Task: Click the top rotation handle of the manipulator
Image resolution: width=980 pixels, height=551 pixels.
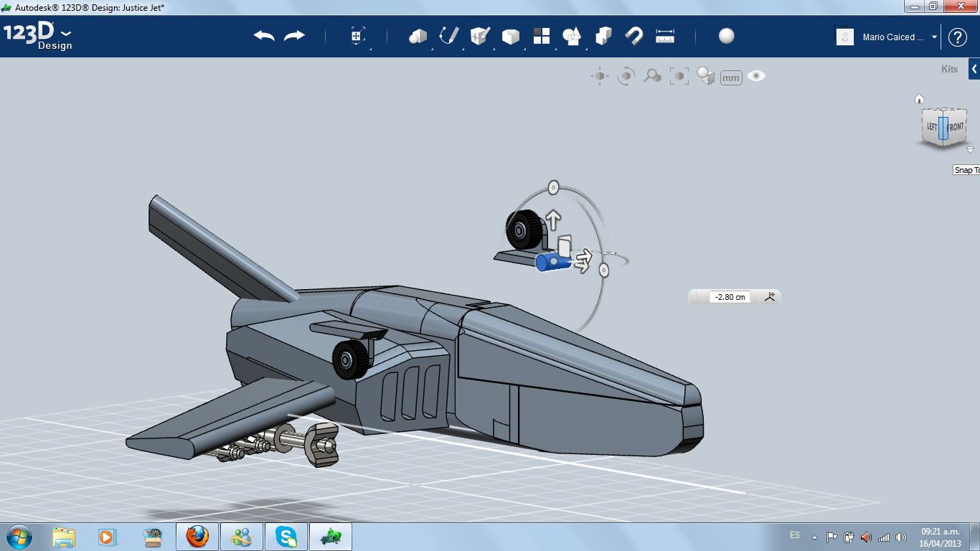Action: [x=553, y=188]
